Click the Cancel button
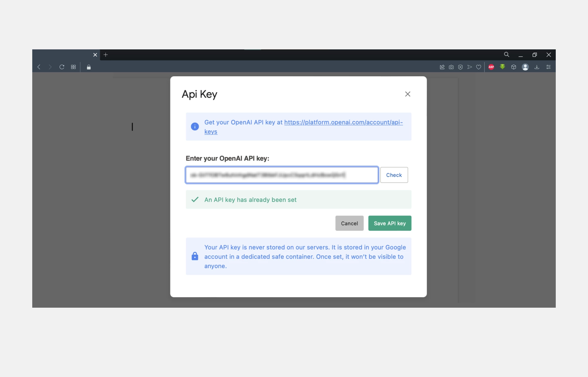Screen dimensions: 588x377 pyautogui.click(x=349, y=223)
